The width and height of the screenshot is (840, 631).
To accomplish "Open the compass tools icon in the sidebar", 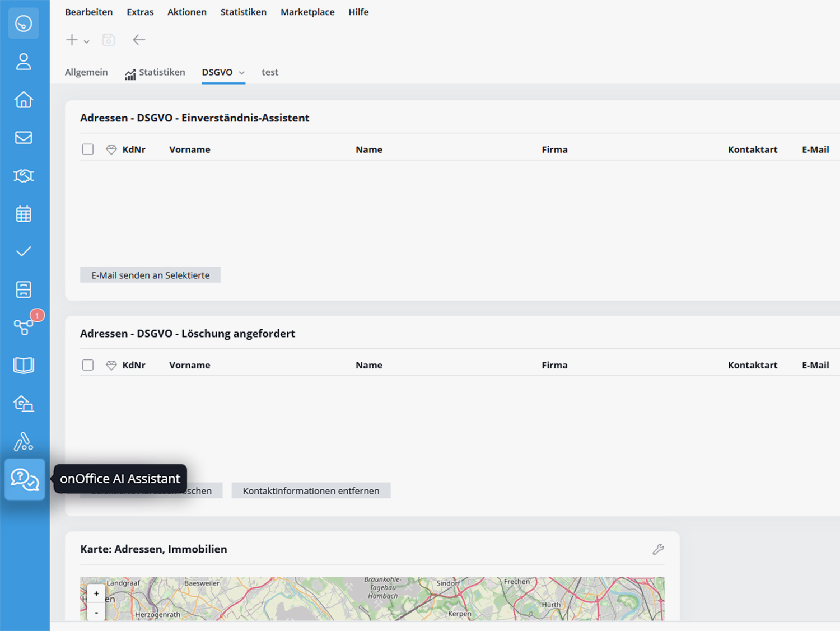I will pyautogui.click(x=24, y=441).
